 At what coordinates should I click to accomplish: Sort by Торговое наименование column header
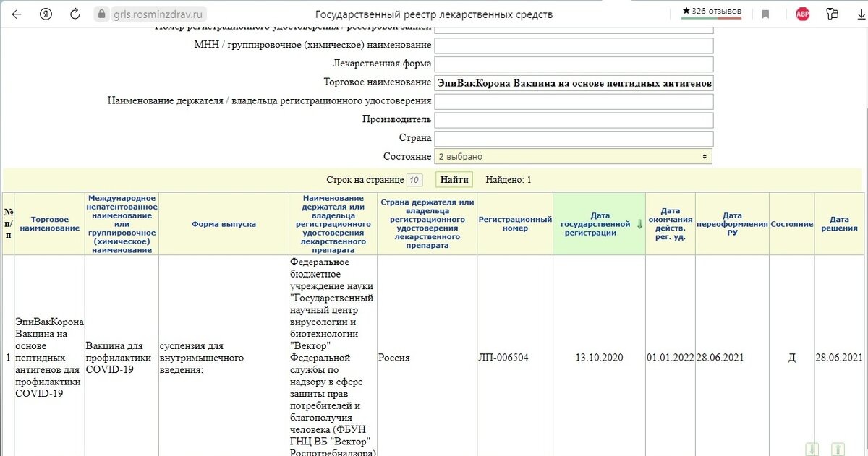pos(50,224)
